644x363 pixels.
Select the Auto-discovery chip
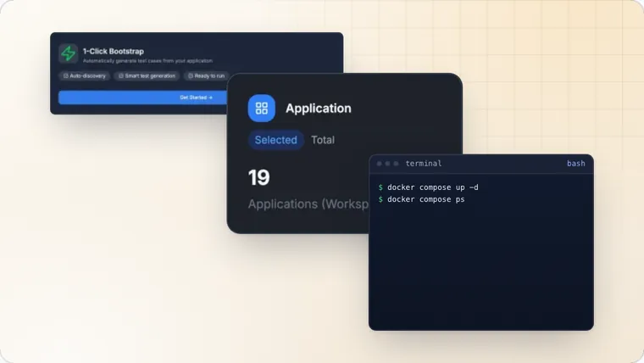click(x=84, y=75)
